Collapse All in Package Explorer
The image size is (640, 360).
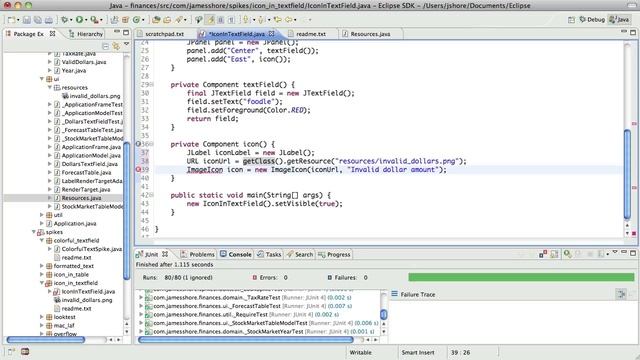[106, 46]
